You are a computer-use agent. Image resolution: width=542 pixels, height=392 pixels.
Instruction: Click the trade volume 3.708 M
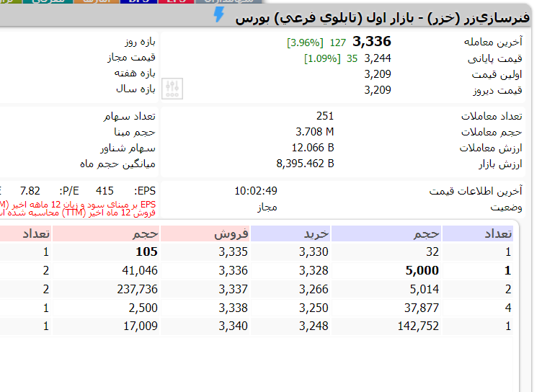tap(315, 132)
